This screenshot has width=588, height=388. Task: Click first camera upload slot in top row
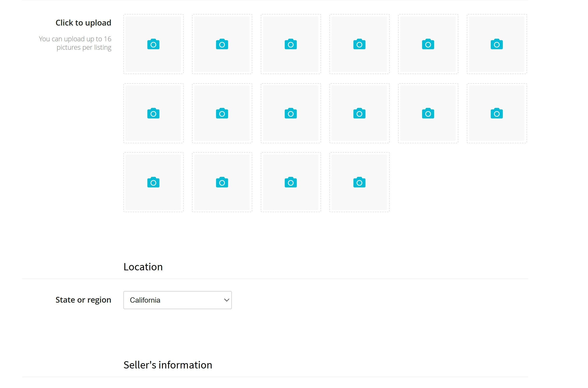[x=153, y=44]
